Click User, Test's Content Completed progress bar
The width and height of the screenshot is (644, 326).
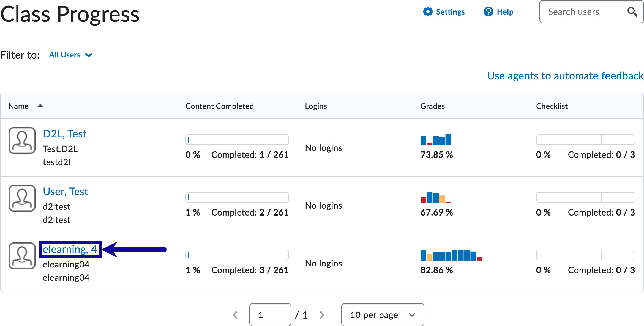pos(237,197)
